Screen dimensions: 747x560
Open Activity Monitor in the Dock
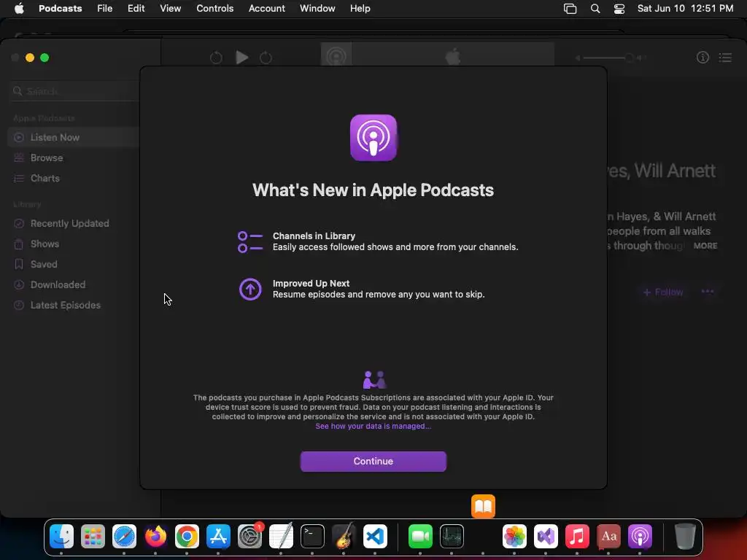(x=452, y=537)
